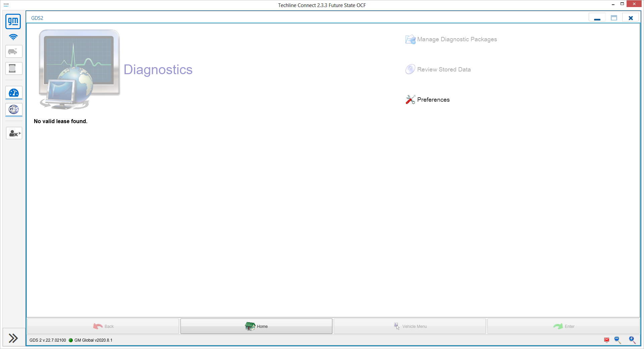644x349 pixels.
Task: Open the Wi-Fi connection status icon
Action: click(x=13, y=37)
